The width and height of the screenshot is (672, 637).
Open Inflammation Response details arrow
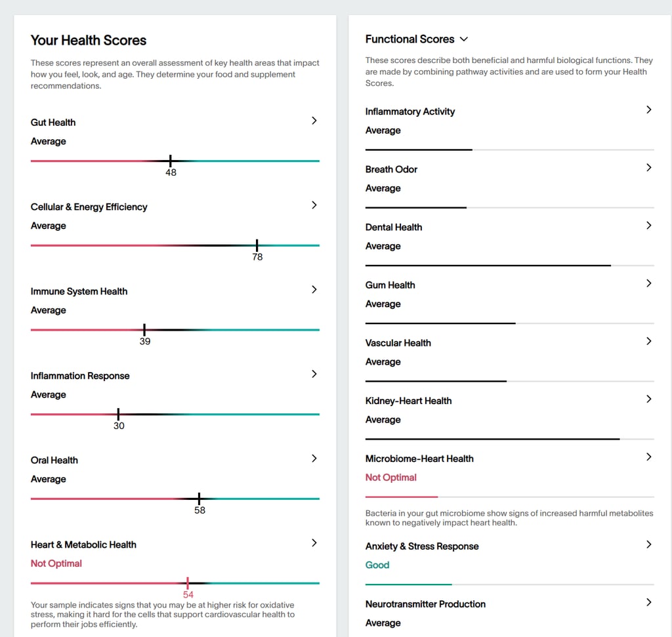[x=314, y=374]
